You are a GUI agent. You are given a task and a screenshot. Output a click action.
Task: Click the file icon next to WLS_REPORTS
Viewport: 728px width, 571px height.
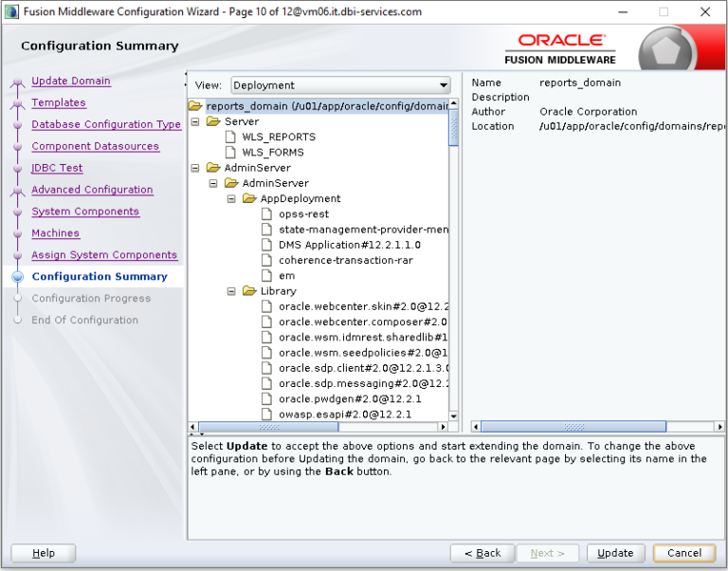pyautogui.click(x=231, y=137)
